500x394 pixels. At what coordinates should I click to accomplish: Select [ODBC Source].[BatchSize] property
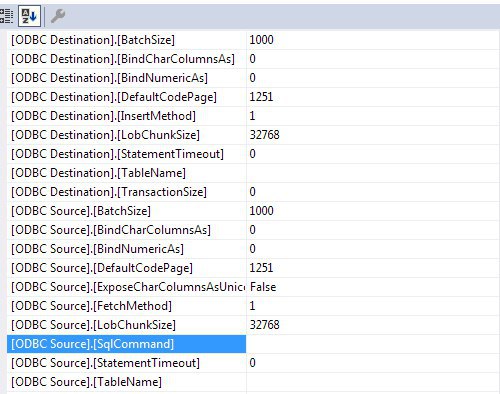coord(127,211)
